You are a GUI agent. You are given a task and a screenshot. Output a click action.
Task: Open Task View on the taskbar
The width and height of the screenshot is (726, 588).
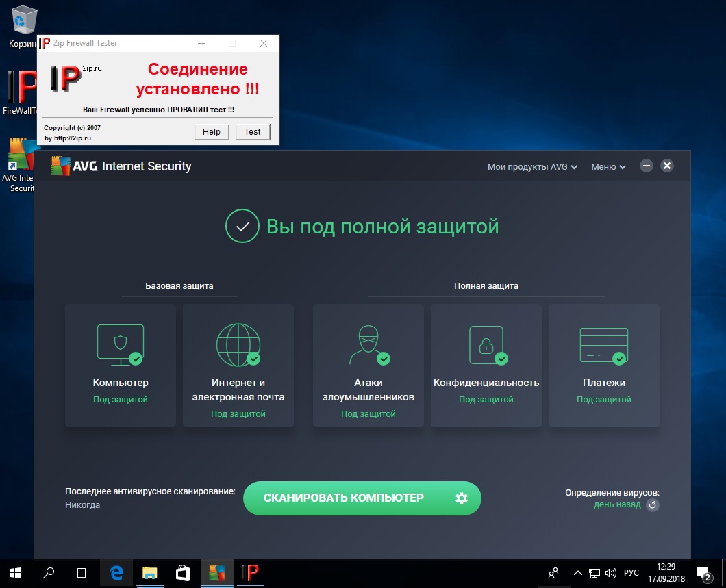[82, 574]
